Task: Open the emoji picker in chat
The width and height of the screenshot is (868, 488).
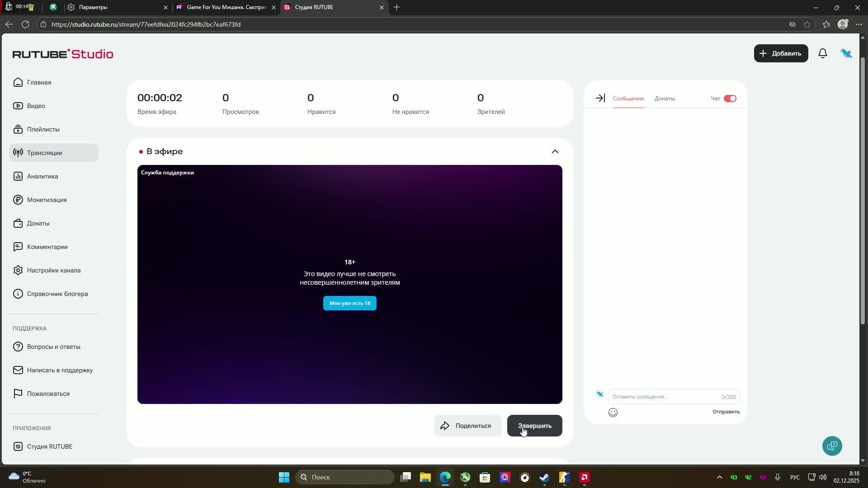Action: (x=613, y=413)
